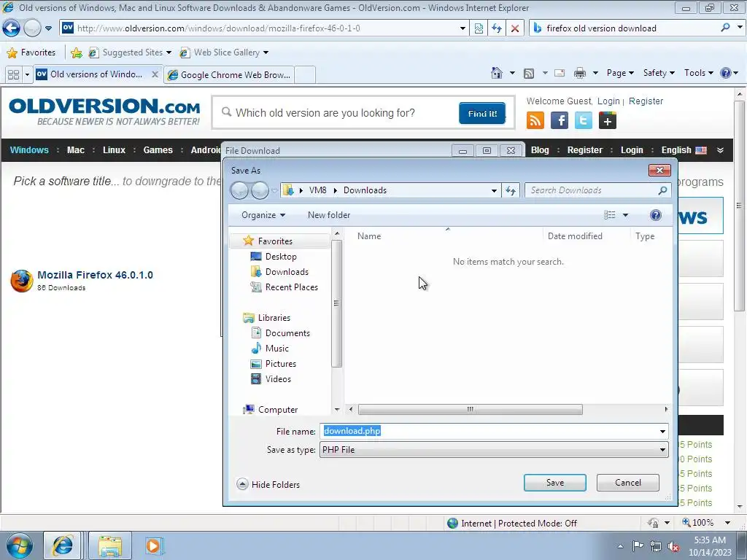This screenshot has width=747, height=560.
Task: Click the horizontal scrollbar in file list
Action: pyautogui.click(x=470, y=409)
